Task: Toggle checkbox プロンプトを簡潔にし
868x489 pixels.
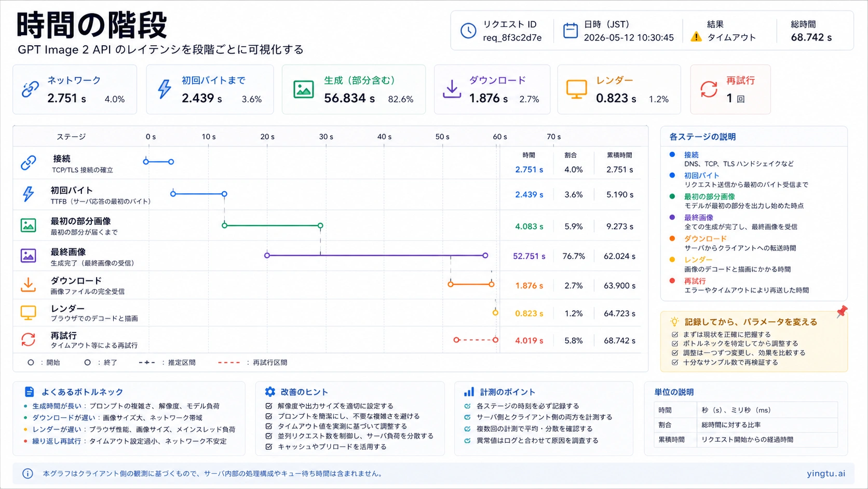Action: [269, 416]
